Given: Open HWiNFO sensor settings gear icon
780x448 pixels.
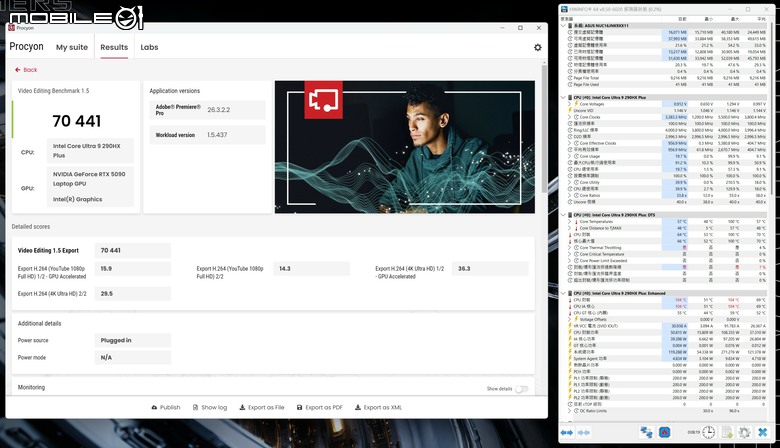Looking at the screenshot, I should click(744, 432).
